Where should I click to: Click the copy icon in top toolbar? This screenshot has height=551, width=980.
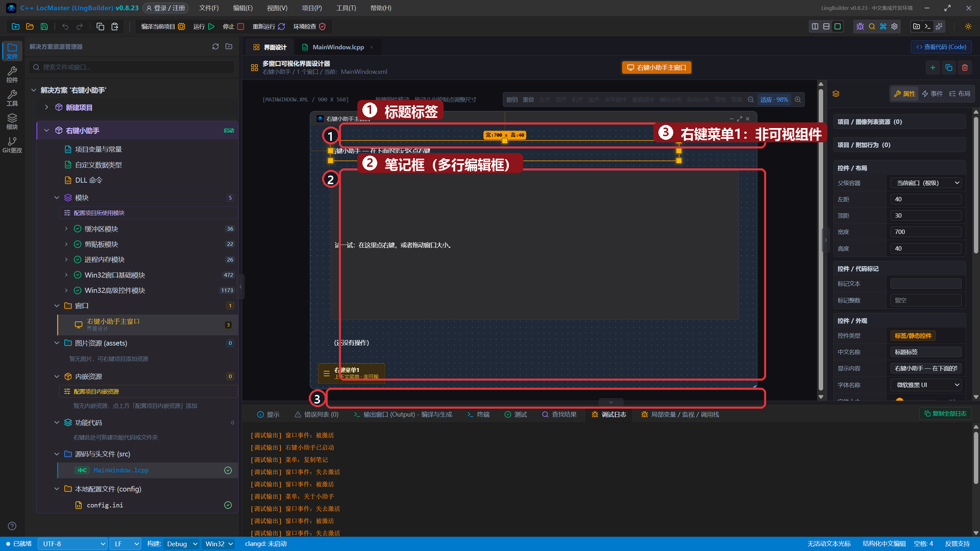point(100,27)
